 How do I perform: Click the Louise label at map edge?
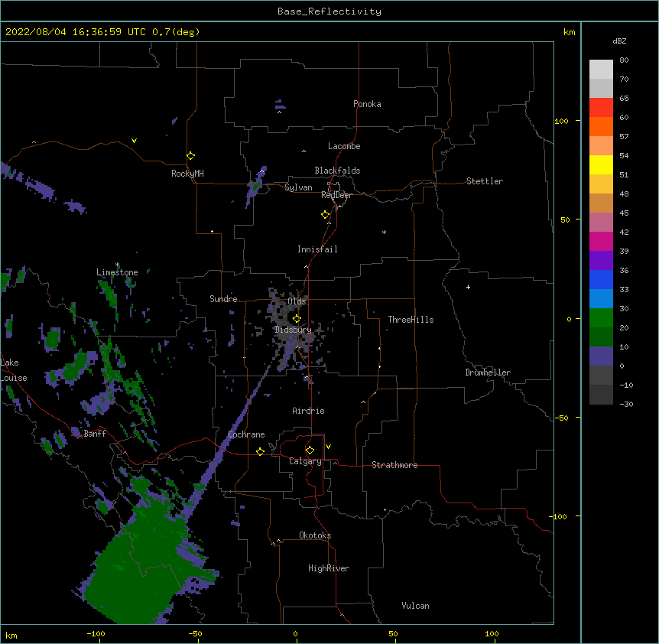tap(14, 378)
